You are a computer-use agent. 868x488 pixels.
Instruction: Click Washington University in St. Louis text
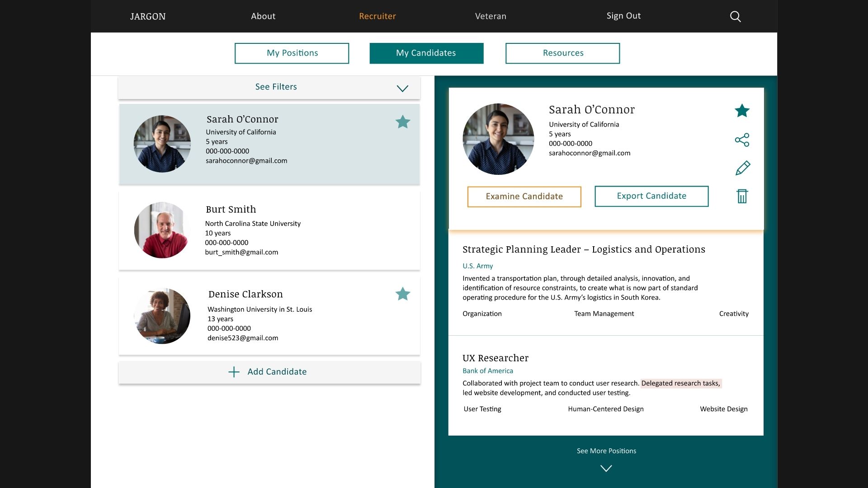(259, 310)
